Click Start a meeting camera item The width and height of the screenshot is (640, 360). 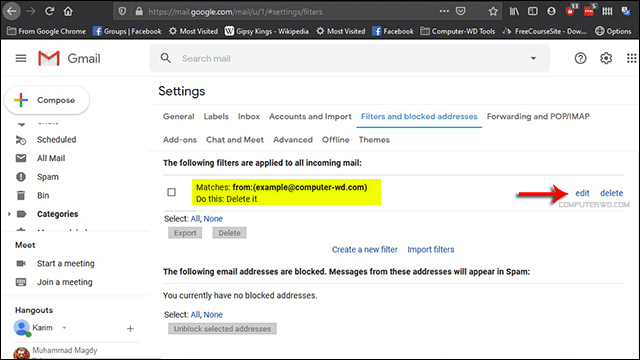65,264
